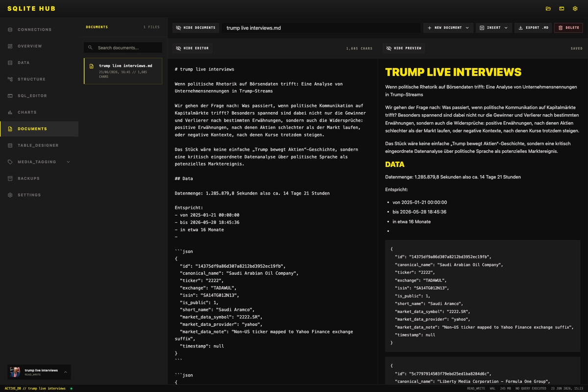The width and height of the screenshot is (588, 392).
Task: Click ACTIVE_DB status bar text
Action: tap(35, 388)
